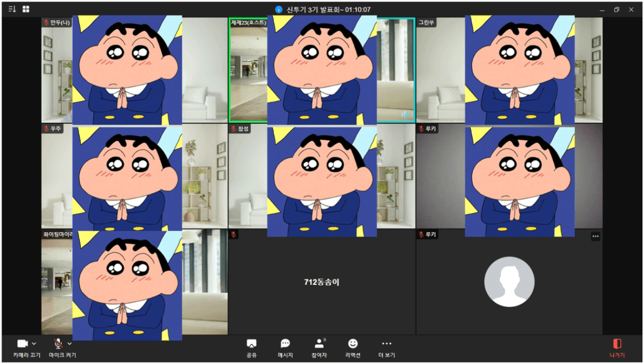644x364 pixels.
Task: Expand the camera options arrow
Action: (34, 343)
